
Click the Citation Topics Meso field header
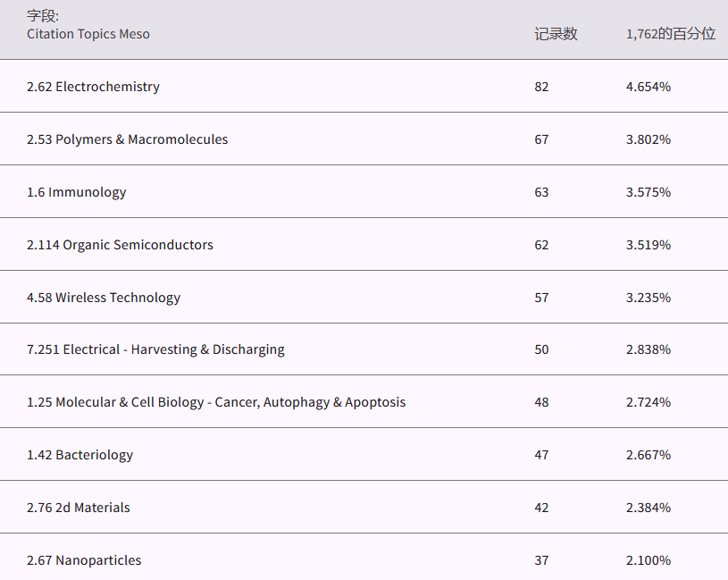pyautogui.click(x=88, y=34)
